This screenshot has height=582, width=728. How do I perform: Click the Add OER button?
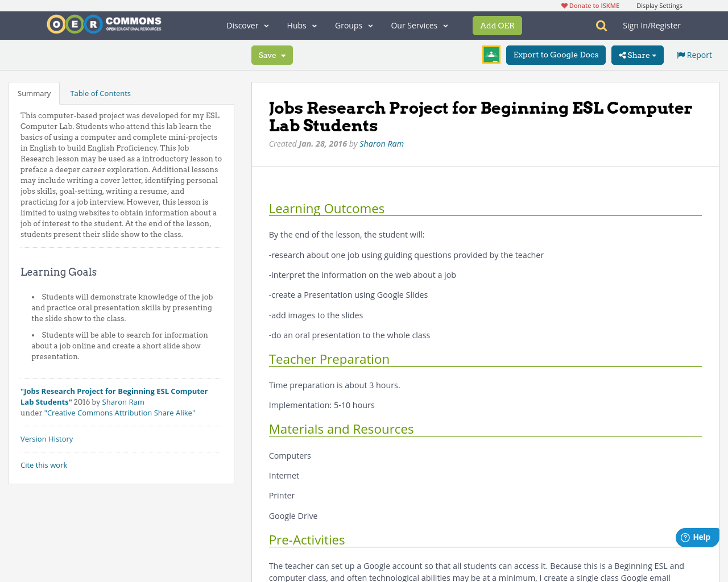497,25
